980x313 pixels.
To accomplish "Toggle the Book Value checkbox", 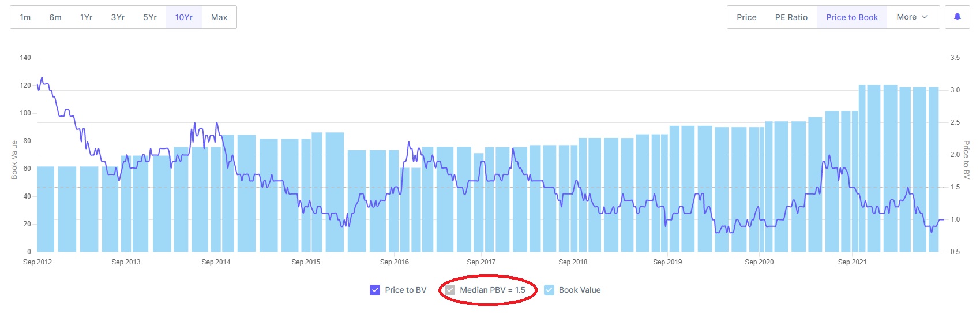I will (549, 290).
